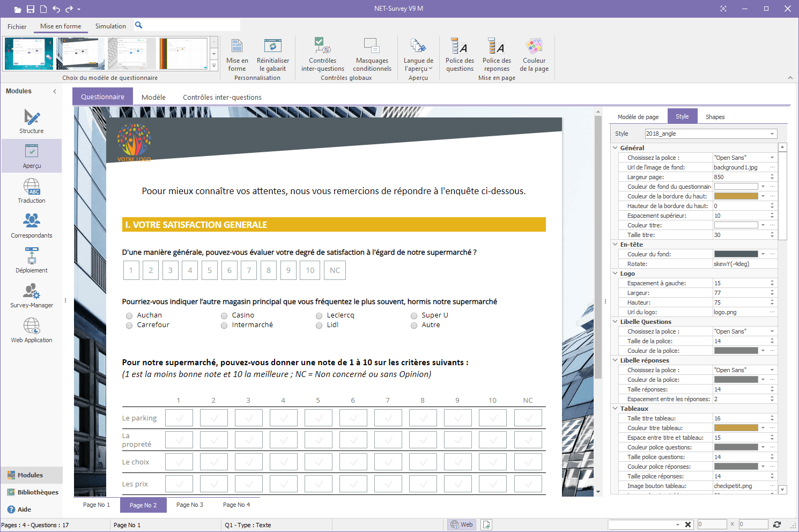Click Couleur de la bordure du haut swatch

[736, 196]
